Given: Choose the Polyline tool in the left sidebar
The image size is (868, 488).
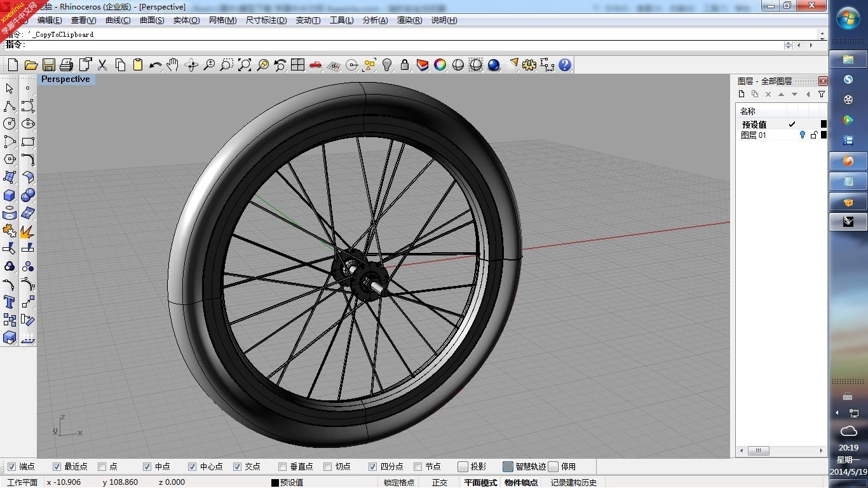Looking at the screenshot, I should [10, 106].
